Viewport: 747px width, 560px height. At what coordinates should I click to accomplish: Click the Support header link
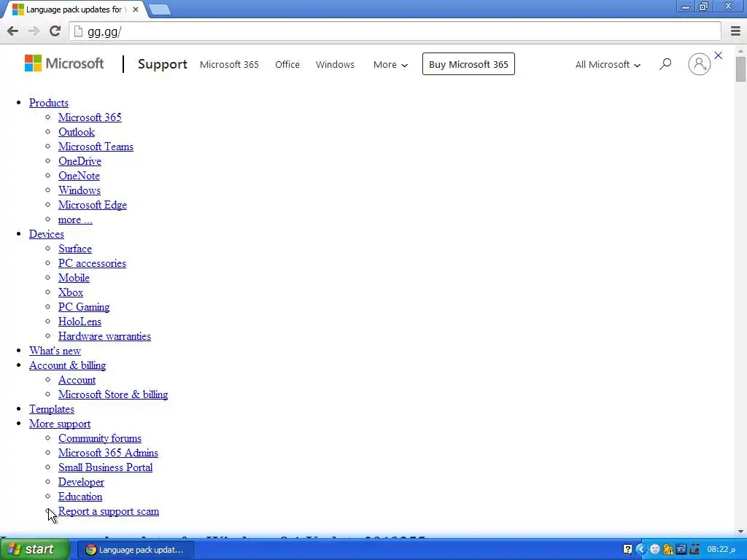(163, 64)
